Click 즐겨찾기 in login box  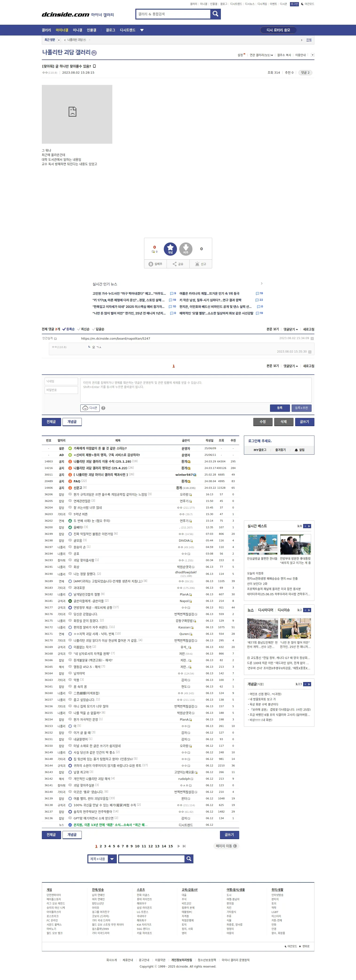(x=280, y=450)
